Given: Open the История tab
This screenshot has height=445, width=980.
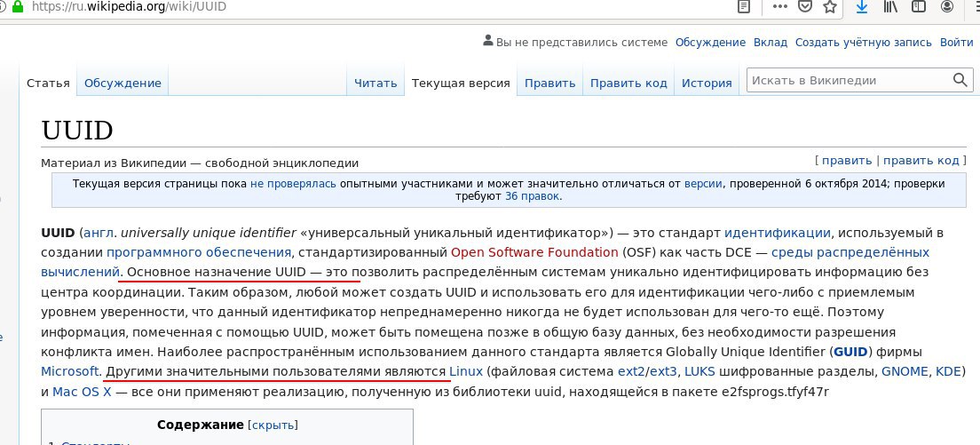Looking at the screenshot, I should pos(707,83).
